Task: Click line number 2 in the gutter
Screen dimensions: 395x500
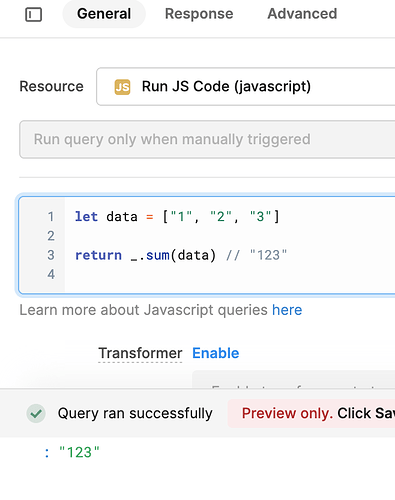Action: tap(51, 236)
